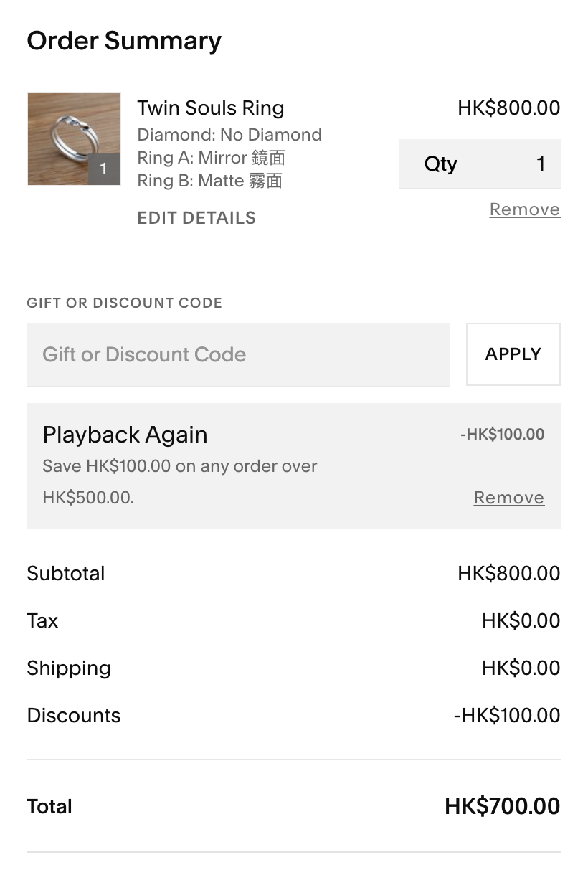Remove the Twin Souls Ring from the order
588x875 pixels.
point(525,209)
